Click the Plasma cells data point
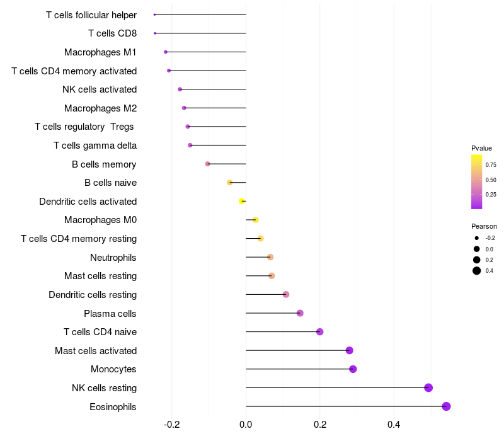 click(300, 313)
